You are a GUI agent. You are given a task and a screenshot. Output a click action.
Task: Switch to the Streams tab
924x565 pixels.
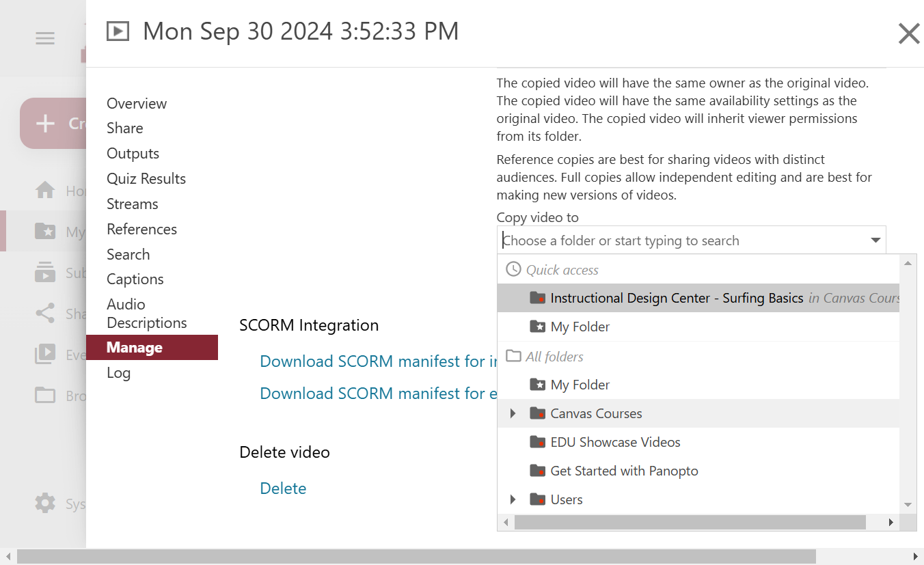click(133, 204)
